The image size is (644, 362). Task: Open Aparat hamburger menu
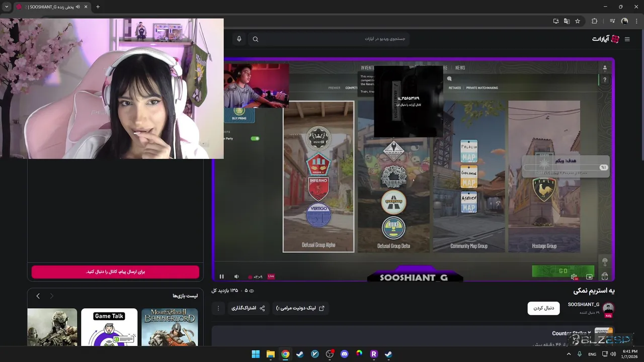627,39
